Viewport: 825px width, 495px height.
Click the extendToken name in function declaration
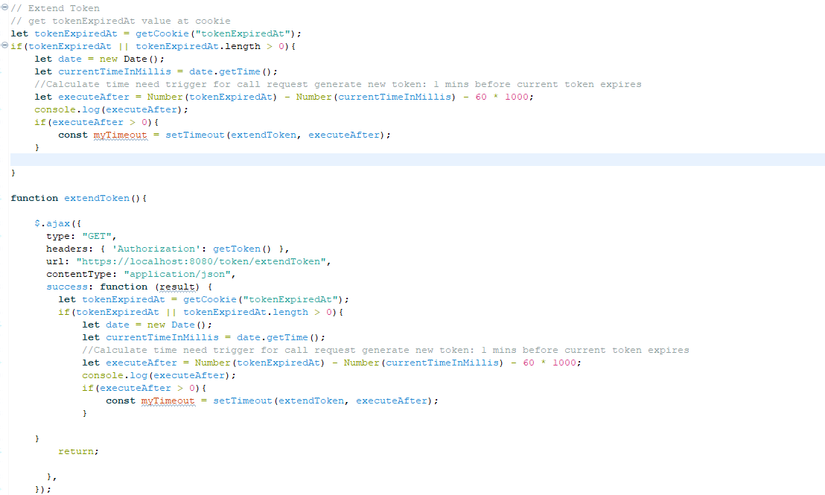pyautogui.click(x=97, y=198)
